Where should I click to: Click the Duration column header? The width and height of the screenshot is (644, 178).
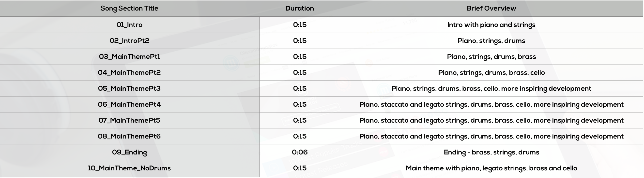pos(300,8)
